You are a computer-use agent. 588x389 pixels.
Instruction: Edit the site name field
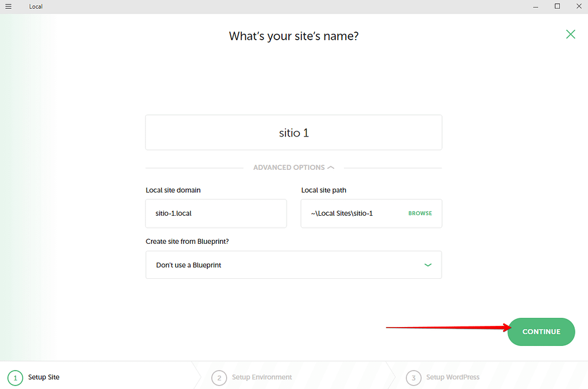point(293,133)
